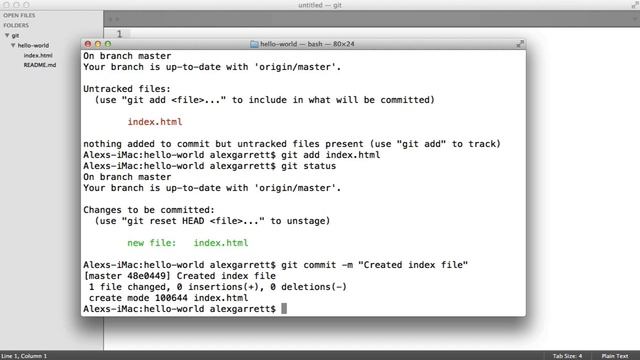
Task: Click the terminal cursor block
Action: pyautogui.click(x=284, y=309)
